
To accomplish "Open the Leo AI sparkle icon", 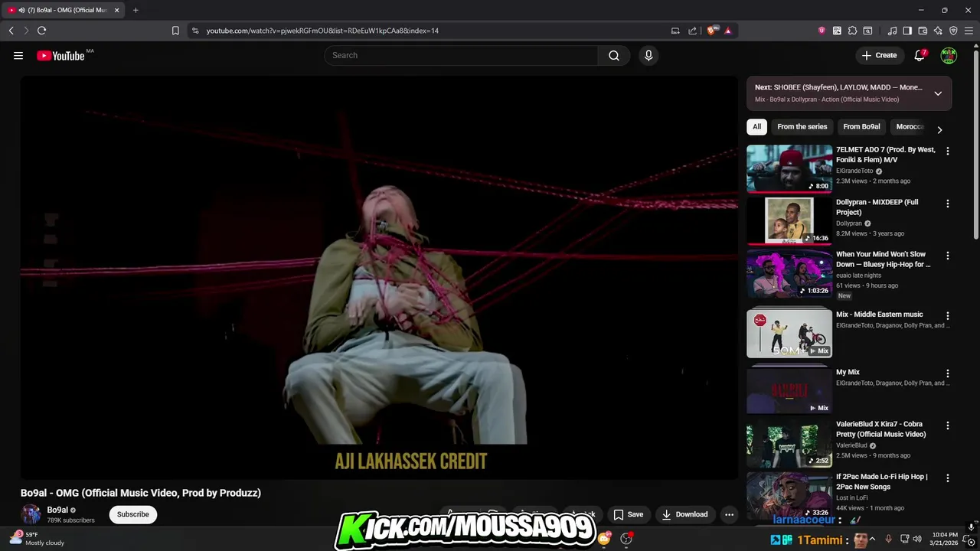I will pyautogui.click(x=938, y=31).
